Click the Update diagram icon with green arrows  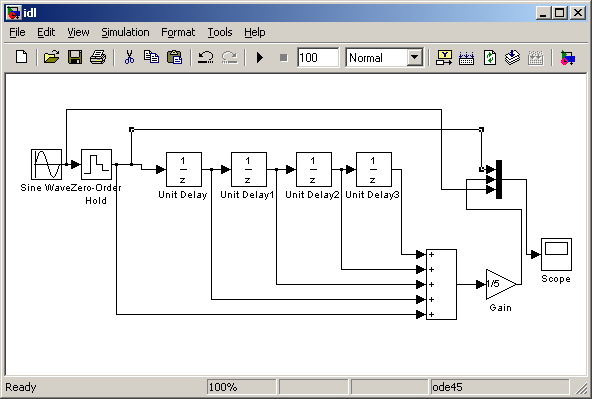[x=490, y=58]
